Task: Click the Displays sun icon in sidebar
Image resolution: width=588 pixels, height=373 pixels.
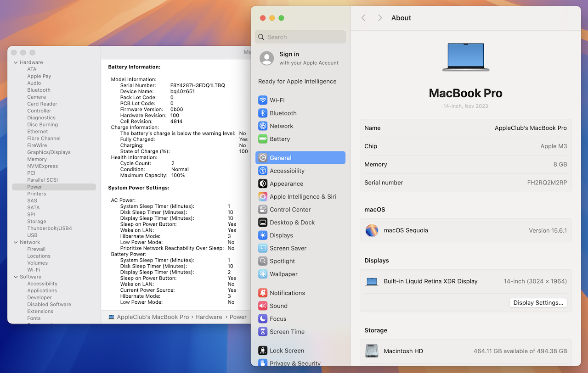Action: click(263, 235)
